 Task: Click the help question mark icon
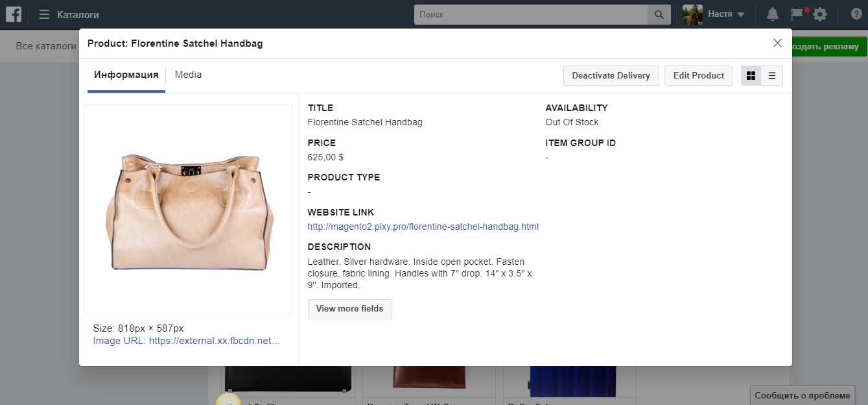coord(856,14)
